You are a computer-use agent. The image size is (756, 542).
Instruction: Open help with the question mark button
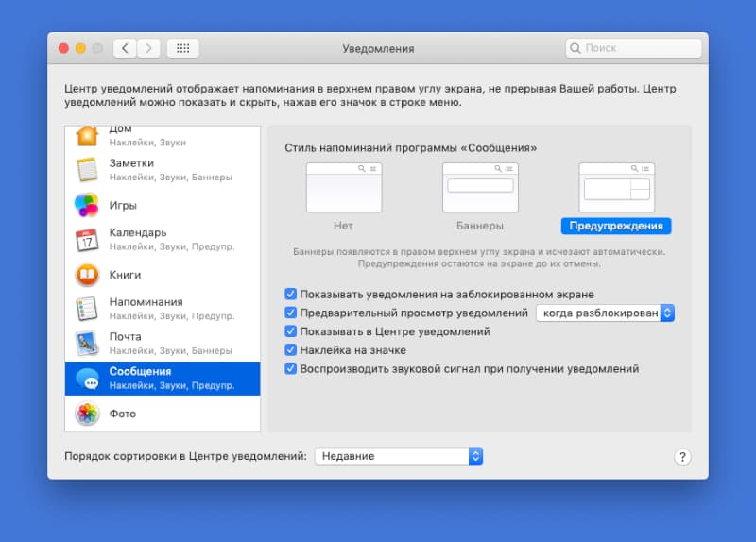click(x=682, y=457)
